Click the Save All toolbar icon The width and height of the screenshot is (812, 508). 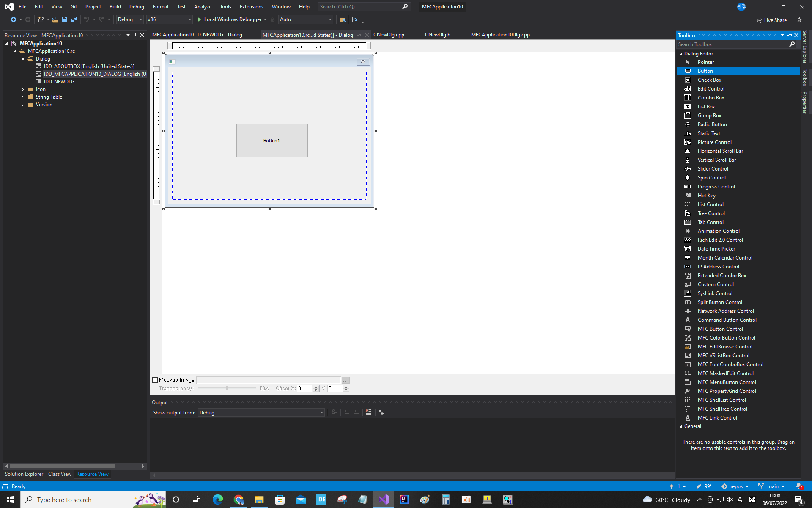pos(74,19)
